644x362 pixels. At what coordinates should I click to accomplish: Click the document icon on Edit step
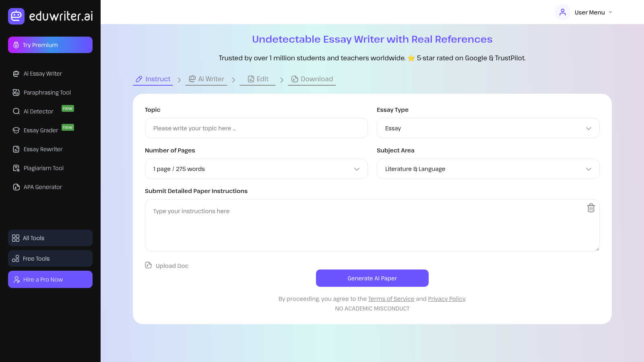(x=251, y=79)
